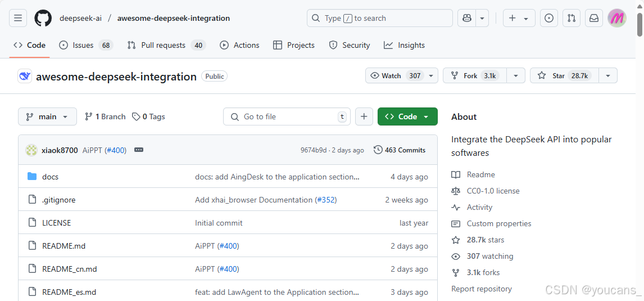
Task: Add file with the plus button
Action: coord(364,116)
